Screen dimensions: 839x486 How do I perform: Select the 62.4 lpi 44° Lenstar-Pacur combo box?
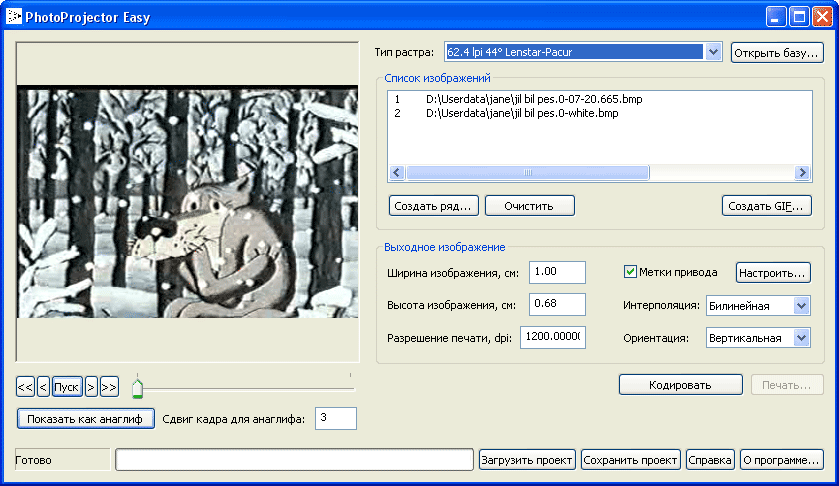[x=583, y=52]
